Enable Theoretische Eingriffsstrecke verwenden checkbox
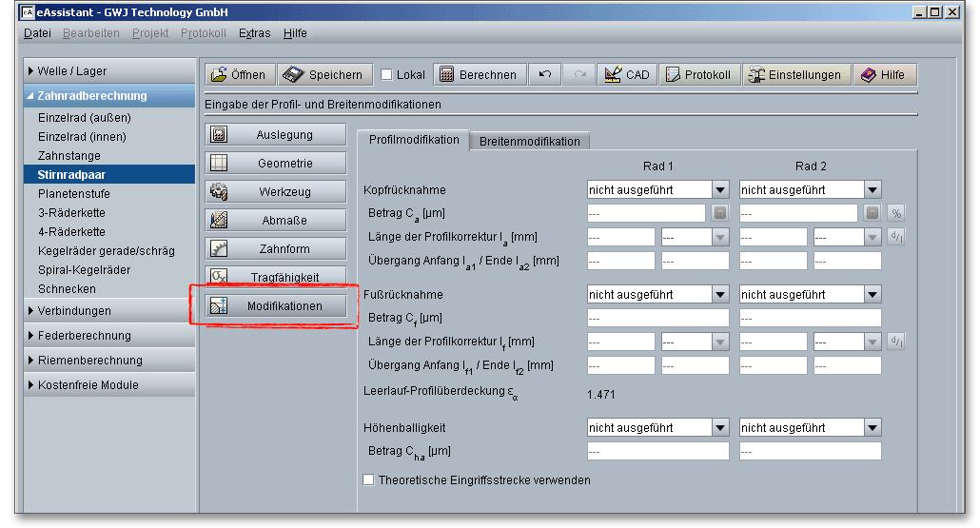The height and width of the screenshot is (528, 980). point(369,480)
